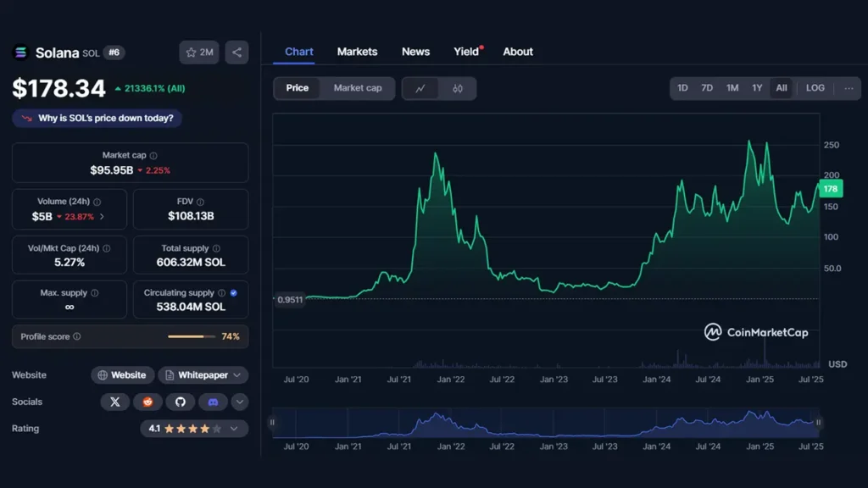This screenshot has width=868, height=488.
Task: Open the News tab
Action: pyautogui.click(x=415, y=52)
